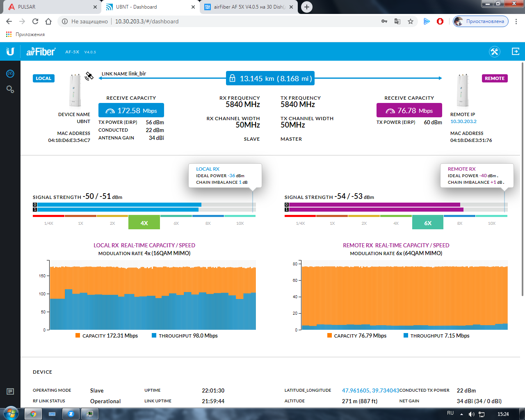
Task: Click the local RX capacity chart
Action: (153, 295)
